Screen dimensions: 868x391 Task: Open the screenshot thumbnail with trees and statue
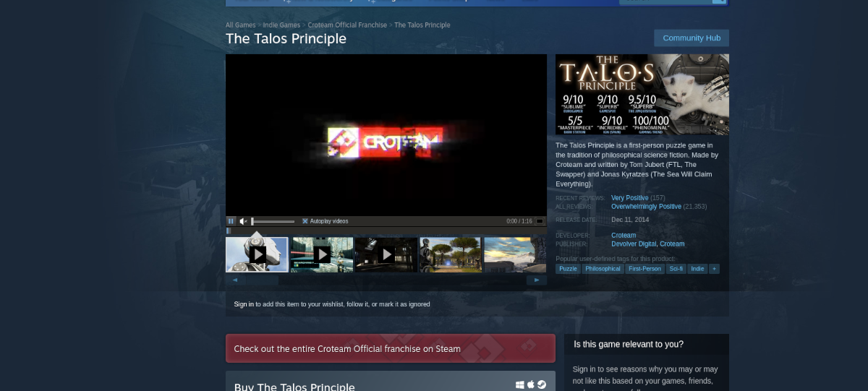[451, 254]
